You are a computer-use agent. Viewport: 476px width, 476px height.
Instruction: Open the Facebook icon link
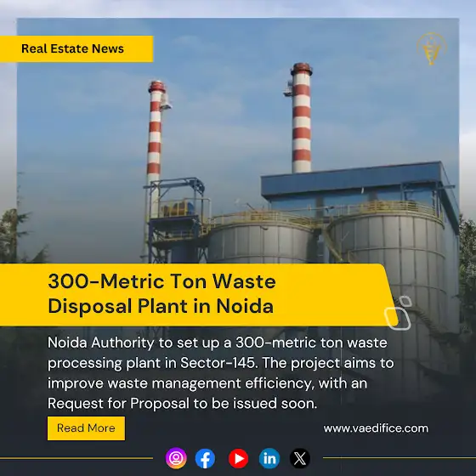tap(205, 458)
